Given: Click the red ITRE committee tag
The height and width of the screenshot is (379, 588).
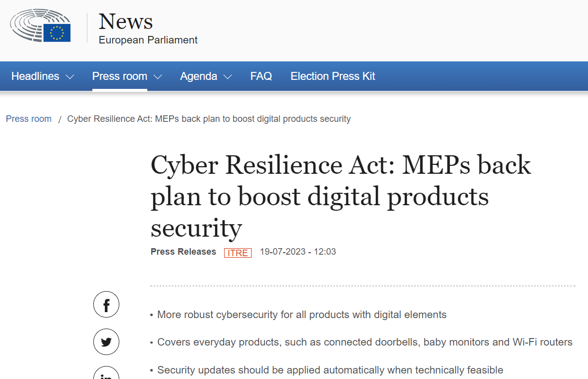Looking at the screenshot, I should click(238, 253).
